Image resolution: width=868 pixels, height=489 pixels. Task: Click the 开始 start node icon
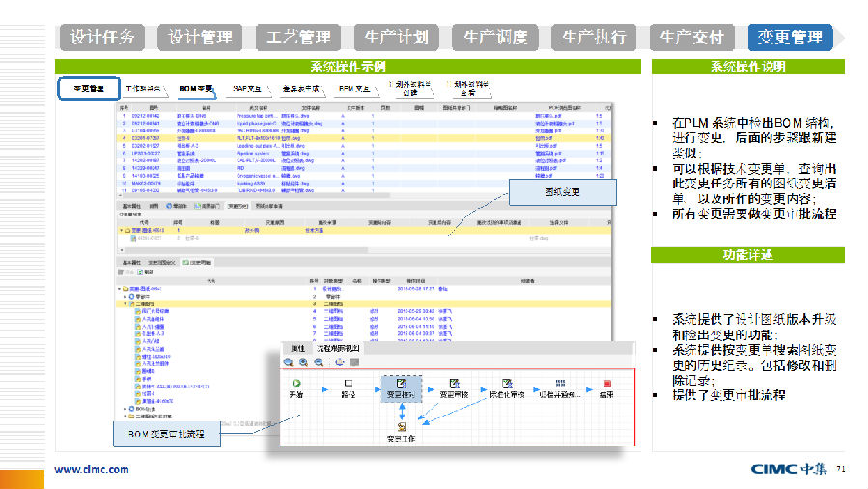295,383
